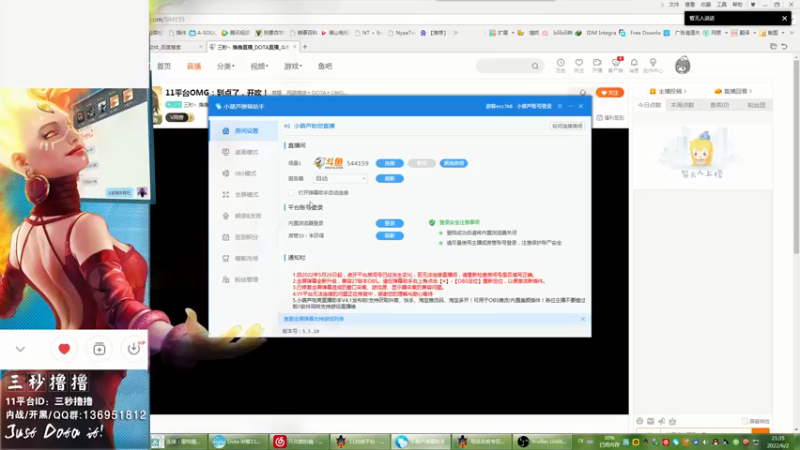Screen dimensions: 800x450
Task: Open 历史 history icon in Douyu header
Action: click(x=561, y=65)
